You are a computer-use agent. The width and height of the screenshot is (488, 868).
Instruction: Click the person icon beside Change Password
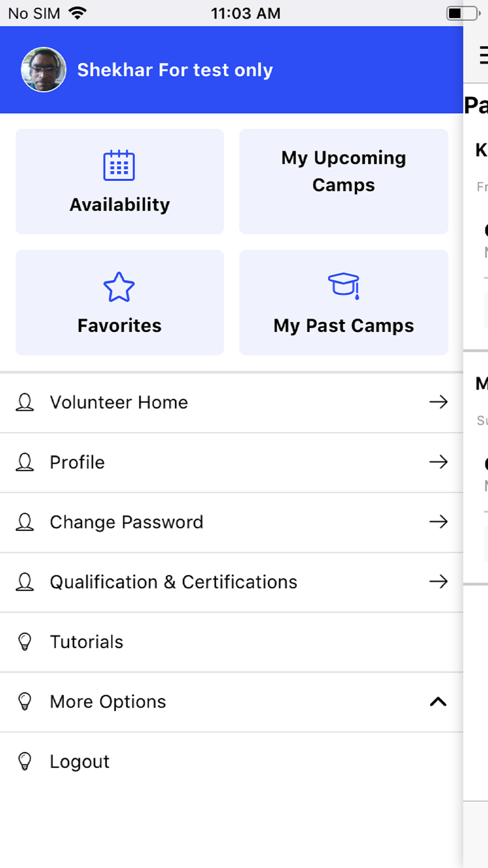25,522
